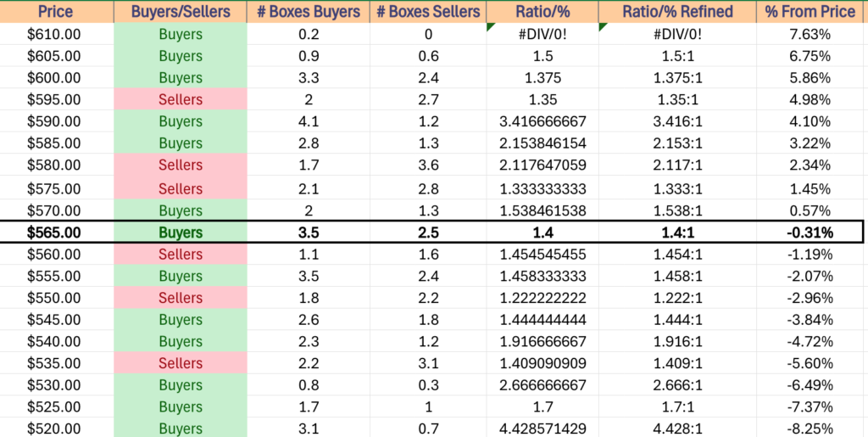Select the -0.31% cell

coord(810,233)
